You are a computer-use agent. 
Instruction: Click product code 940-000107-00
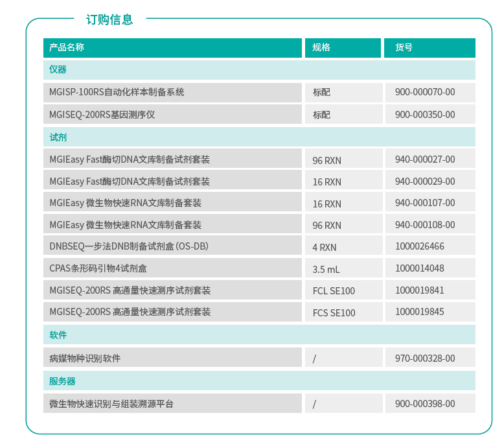point(425,203)
